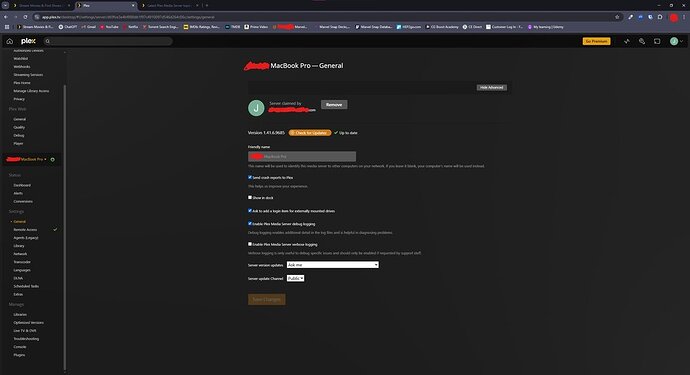
Task: Open Libraries under Manage
Action: pyautogui.click(x=20, y=315)
